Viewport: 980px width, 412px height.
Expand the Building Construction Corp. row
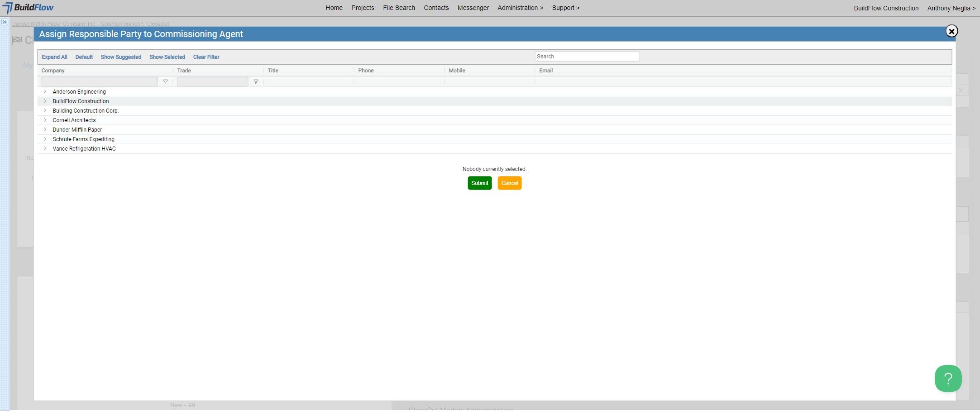point(45,110)
